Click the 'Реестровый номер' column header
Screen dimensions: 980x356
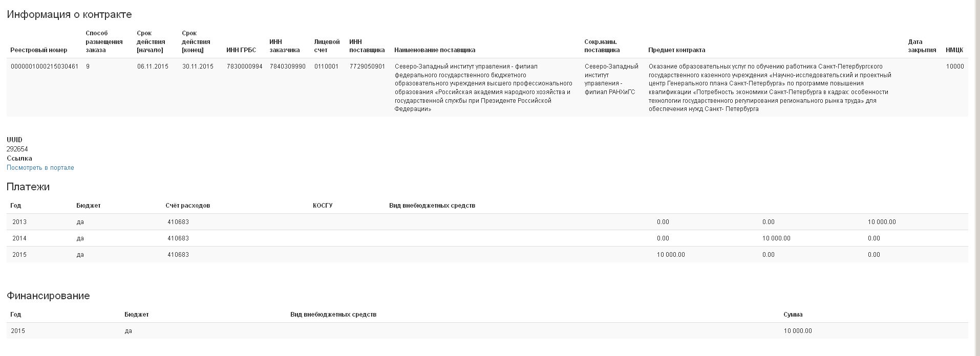(x=39, y=50)
